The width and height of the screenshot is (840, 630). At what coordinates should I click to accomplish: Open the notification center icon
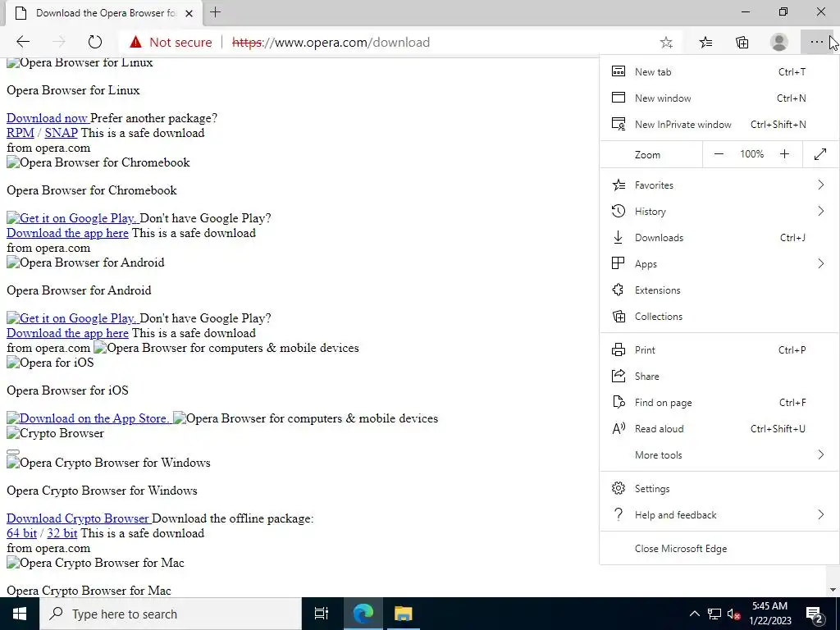coord(815,614)
